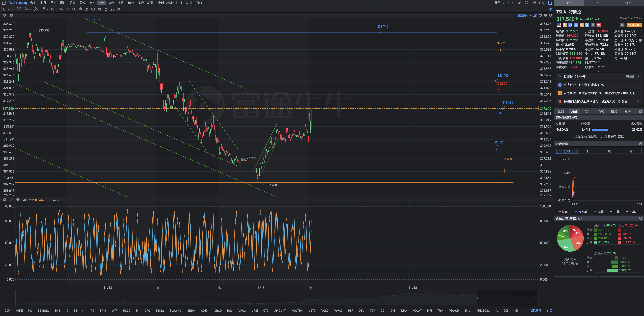The image size is (644, 316).
Task: Open the 资讯 news tab
Action: 598,3
